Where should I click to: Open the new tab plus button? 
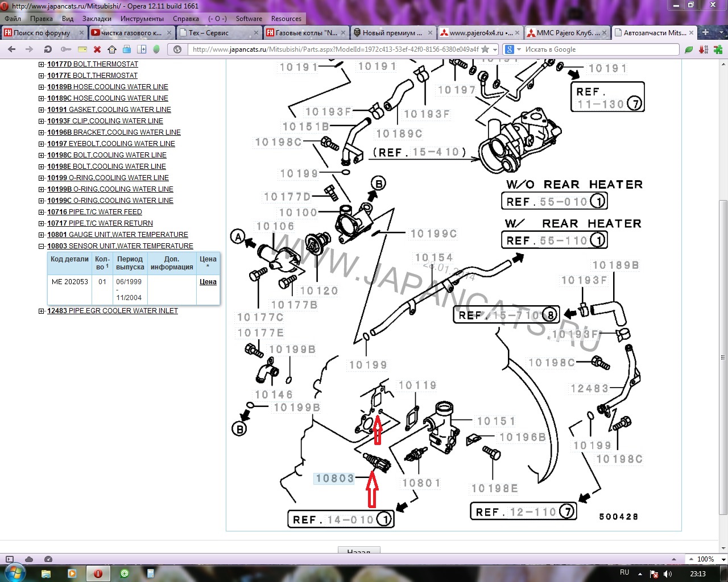tap(705, 32)
